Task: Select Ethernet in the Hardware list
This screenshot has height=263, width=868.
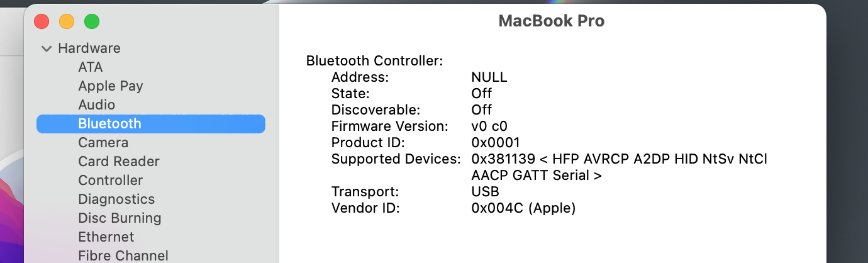Action: pyautogui.click(x=106, y=237)
